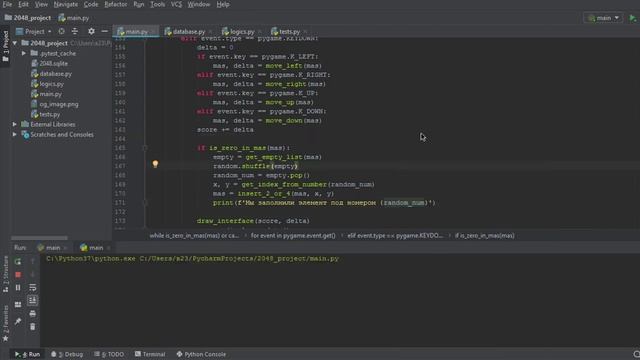
Task: Switch to the tests.py editor tab
Action: pyautogui.click(x=289, y=32)
